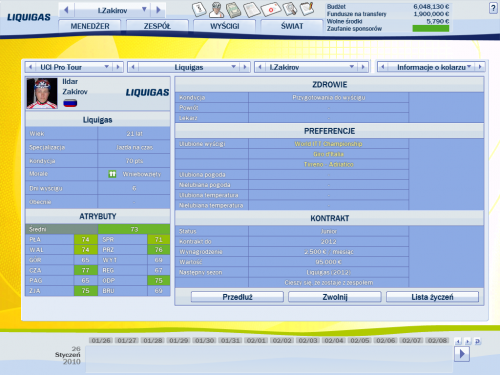Open the ZESPÓŁ tab

coord(157,26)
